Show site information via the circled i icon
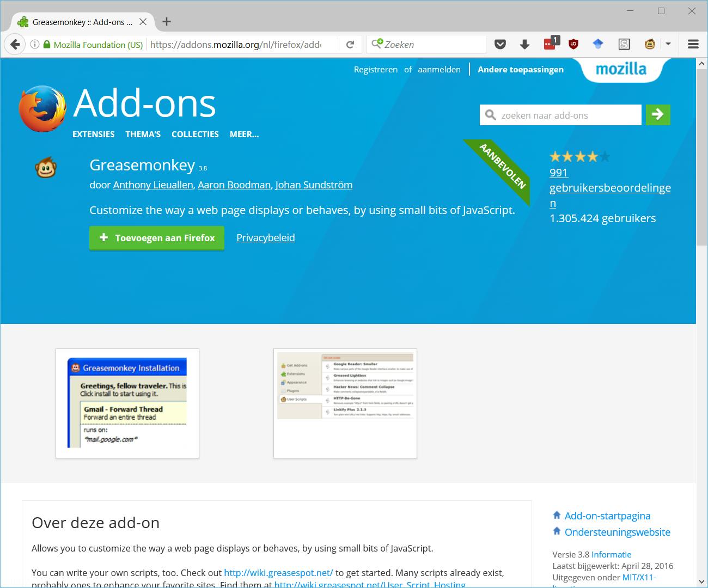Screen dimensions: 708x588 pyautogui.click(x=35, y=45)
